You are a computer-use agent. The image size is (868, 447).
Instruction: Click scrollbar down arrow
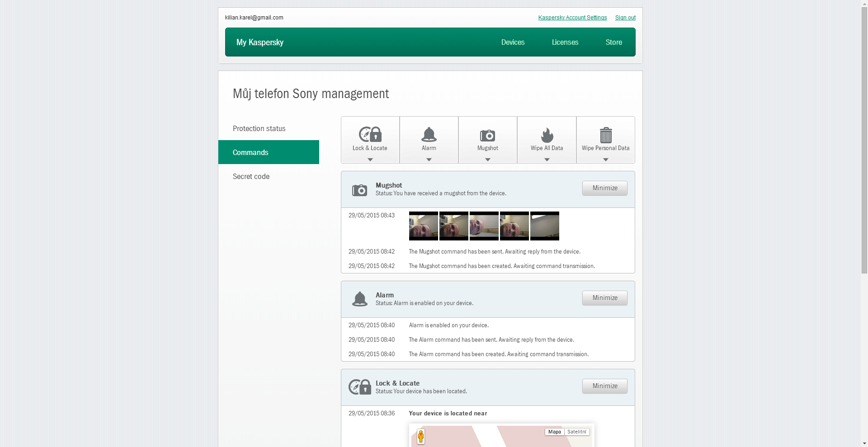pos(864,443)
